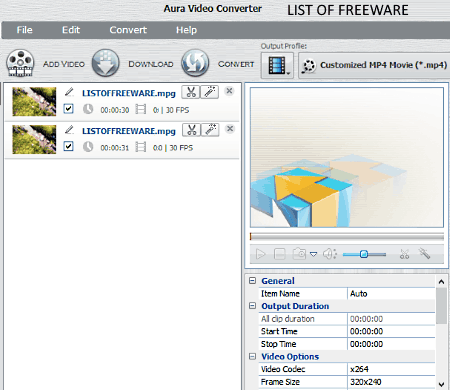
Task: Collapse the Output Duration section
Action: click(x=253, y=306)
